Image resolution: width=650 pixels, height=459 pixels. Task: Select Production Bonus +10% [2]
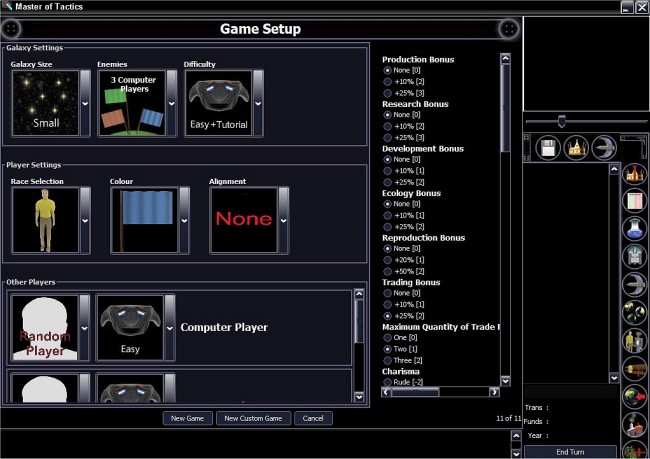tap(404, 82)
